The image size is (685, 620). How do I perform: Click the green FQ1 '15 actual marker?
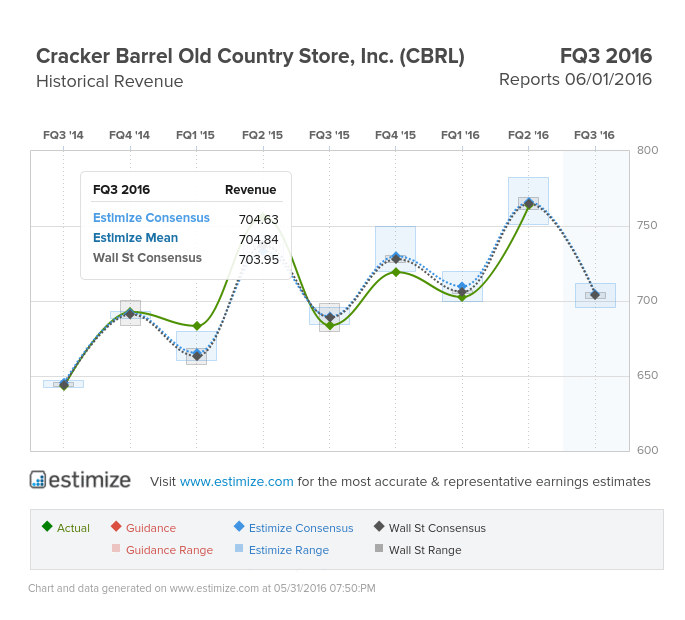197,326
